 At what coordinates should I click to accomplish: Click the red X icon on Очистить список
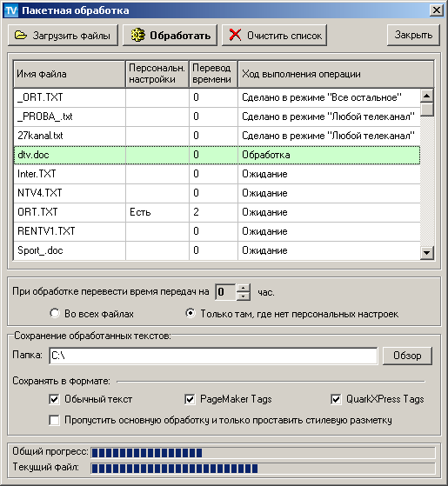[x=236, y=35]
